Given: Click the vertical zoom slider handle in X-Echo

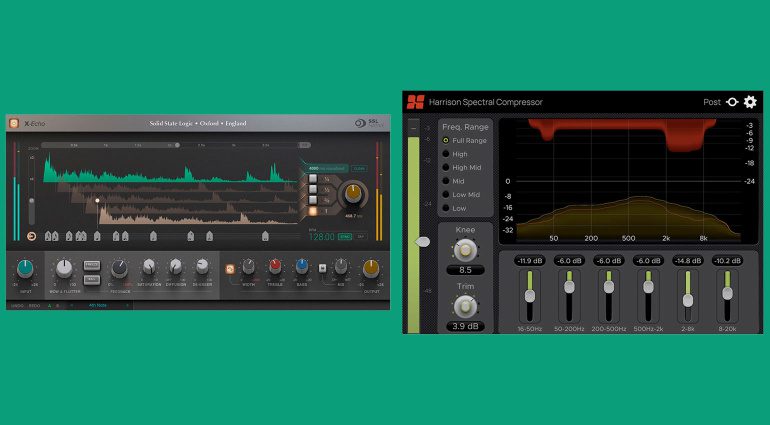Looking at the screenshot, I should coord(32,202).
